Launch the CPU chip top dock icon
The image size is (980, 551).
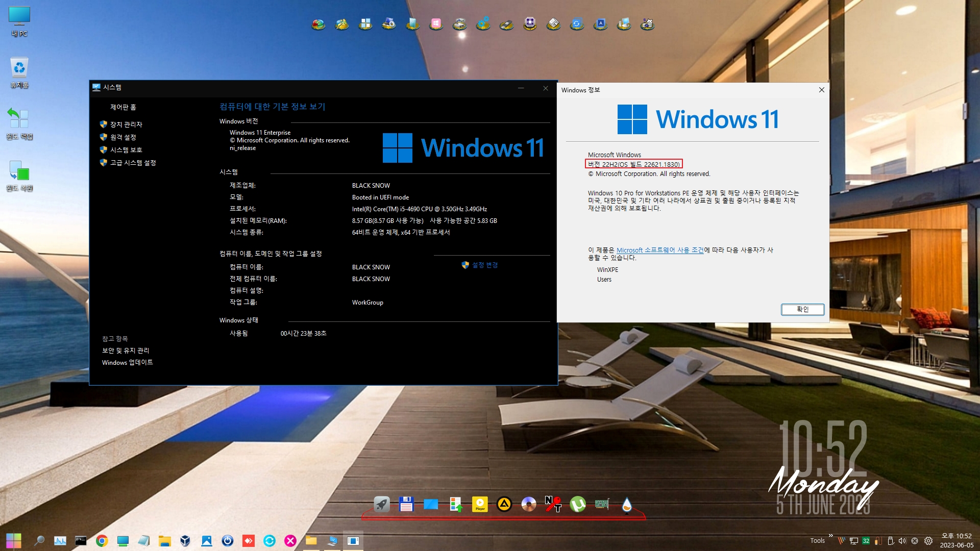click(x=530, y=24)
